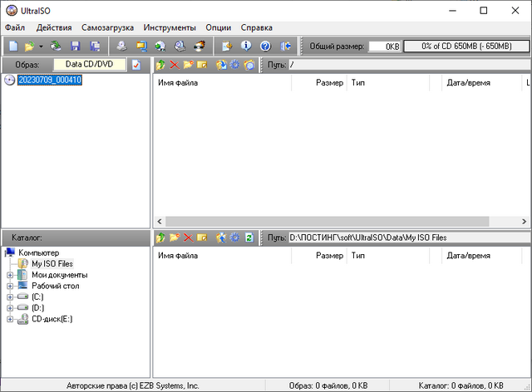Open the Инструменты menu
The height and width of the screenshot is (392, 532).
click(170, 27)
